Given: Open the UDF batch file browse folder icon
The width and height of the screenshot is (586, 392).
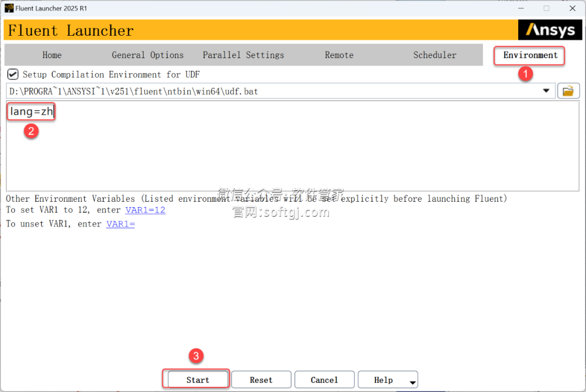Looking at the screenshot, I should [x=568, y=91].
